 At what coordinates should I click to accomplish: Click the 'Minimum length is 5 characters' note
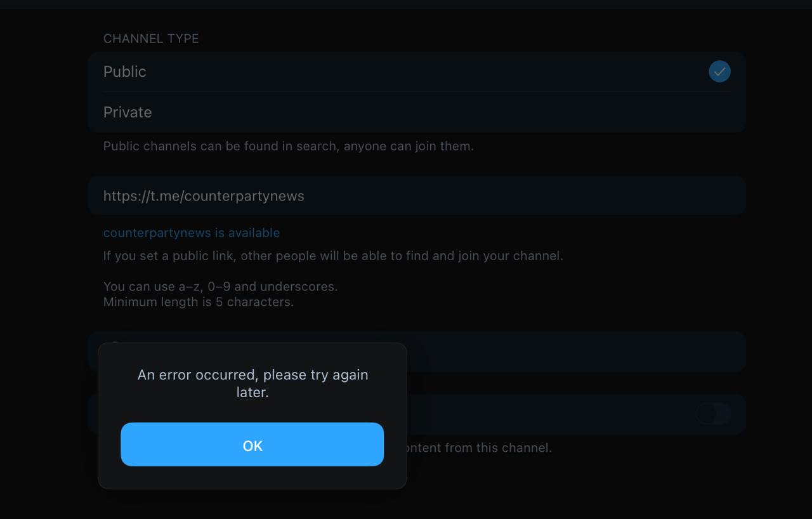click(x=199, y=302)
